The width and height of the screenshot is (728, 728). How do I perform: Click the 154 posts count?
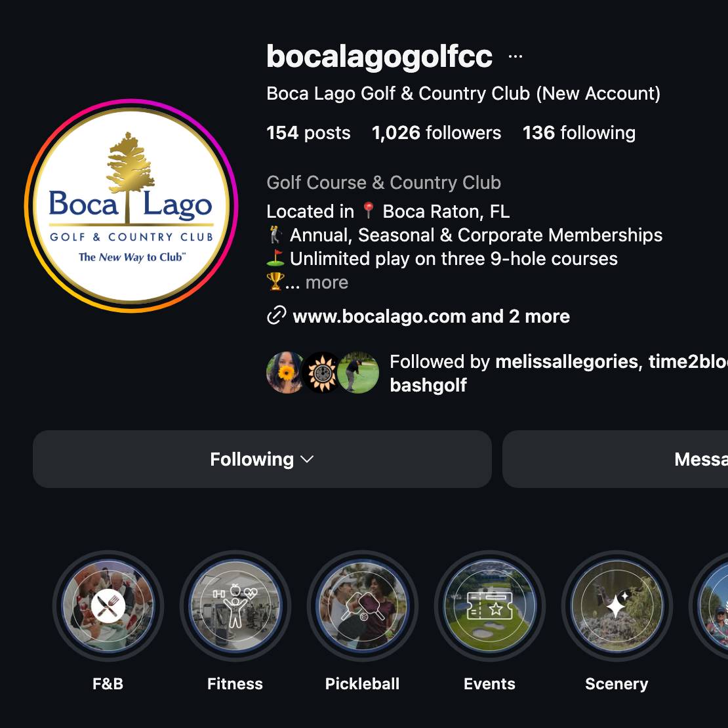point(308,132)
